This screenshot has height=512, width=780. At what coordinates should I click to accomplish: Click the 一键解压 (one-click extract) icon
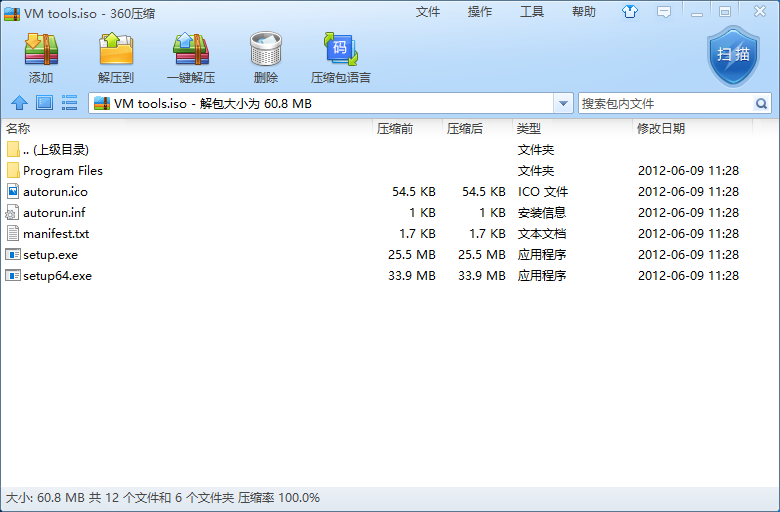tap(191, 49)
